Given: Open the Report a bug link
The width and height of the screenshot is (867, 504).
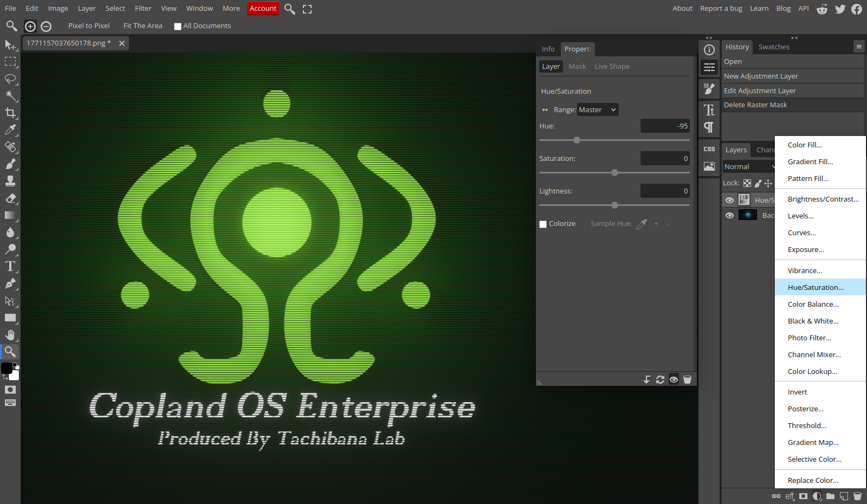Looking at the screenshot, I should [721, 8].
